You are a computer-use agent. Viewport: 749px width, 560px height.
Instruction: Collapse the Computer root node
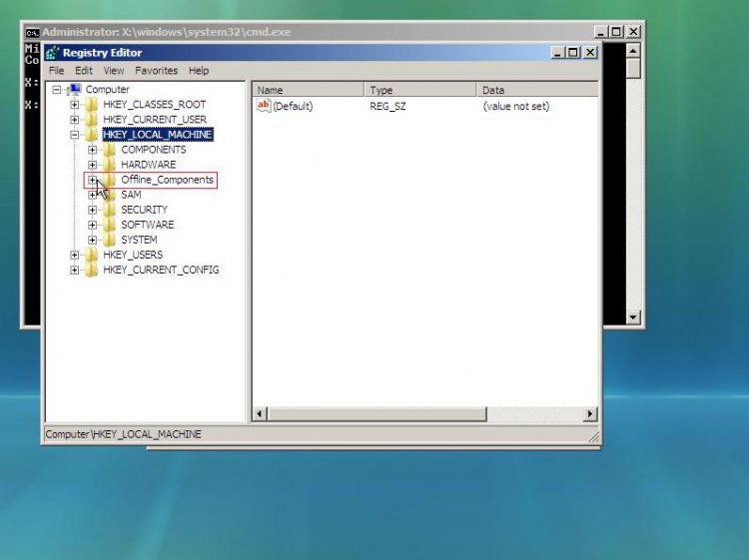tap(57, 89)
